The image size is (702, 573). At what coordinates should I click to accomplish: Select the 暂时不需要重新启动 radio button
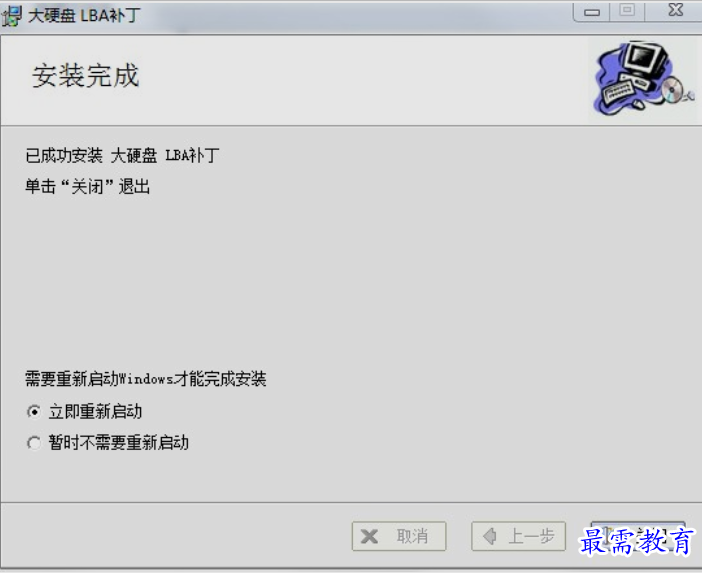(x=34, y=443)
